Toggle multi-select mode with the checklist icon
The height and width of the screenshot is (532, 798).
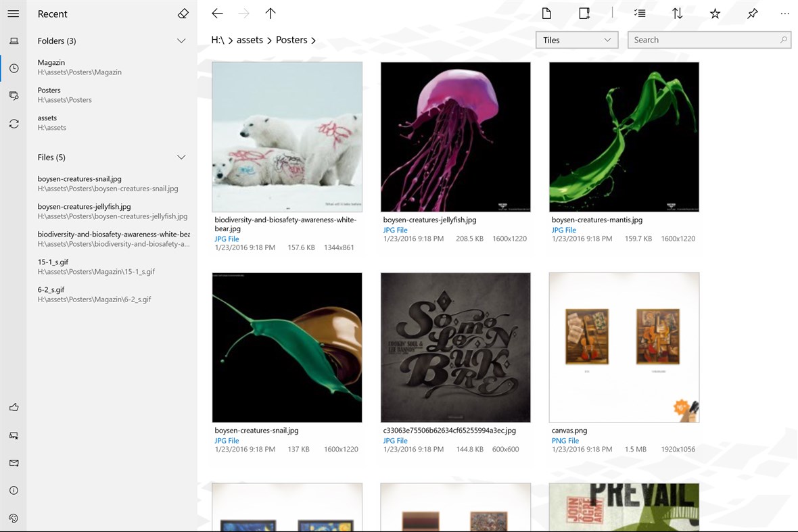click(640, 13)
